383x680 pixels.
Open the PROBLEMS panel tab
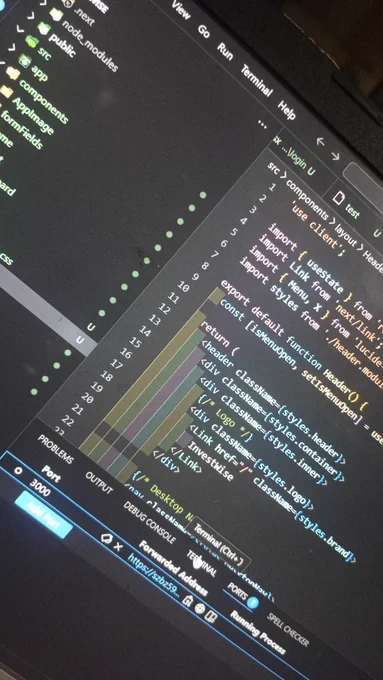(56, 449)
